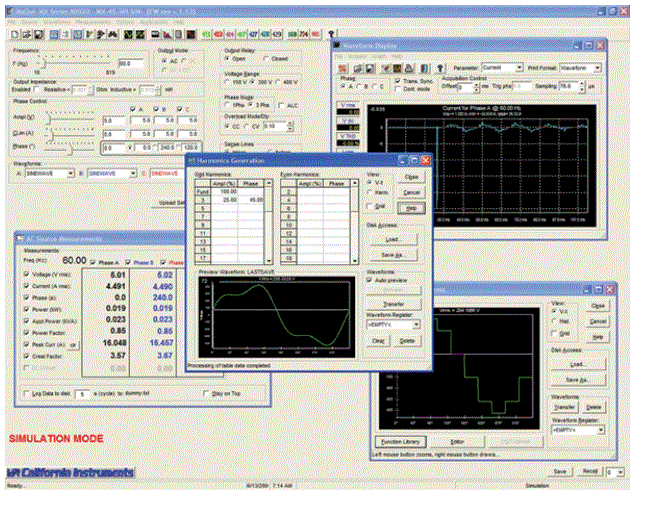The image size is (648, 506).
Task: Click the Save button beside Recall
Action: [x=560, y=471]
